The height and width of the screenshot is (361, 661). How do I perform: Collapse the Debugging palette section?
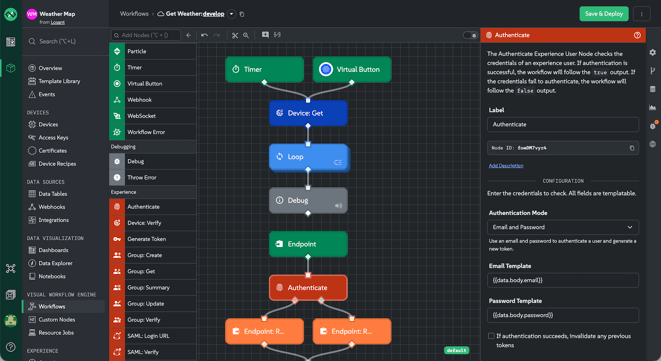[153, 147]
